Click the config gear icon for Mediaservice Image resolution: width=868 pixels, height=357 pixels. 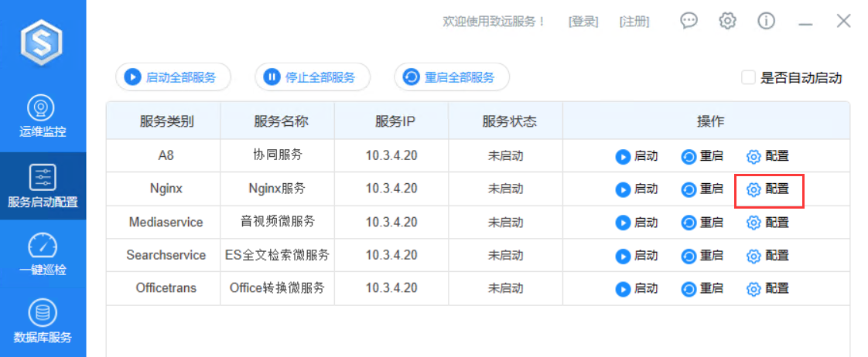point(754,223)
